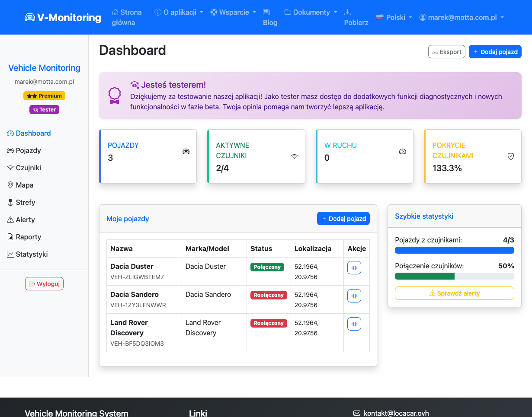Open Strefy zones in the sidebar
Screen dimensions: 532x417
pos(25,202)
